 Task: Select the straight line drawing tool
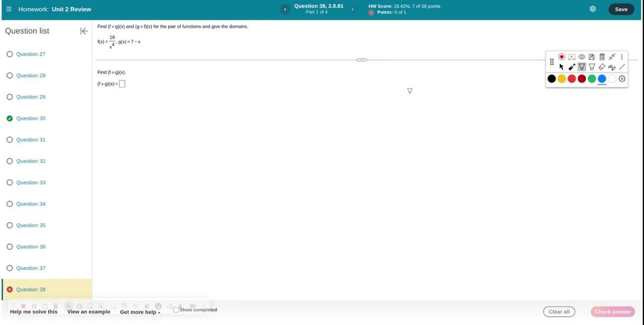point(622,67)
